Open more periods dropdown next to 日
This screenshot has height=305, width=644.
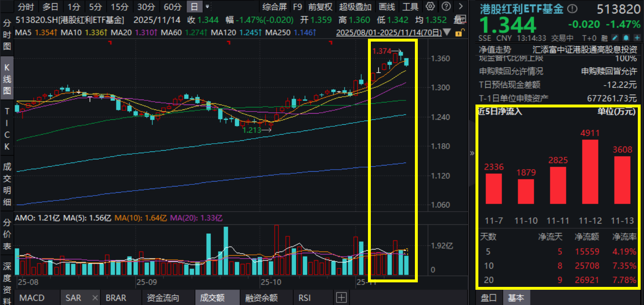(x=207, y=7)
